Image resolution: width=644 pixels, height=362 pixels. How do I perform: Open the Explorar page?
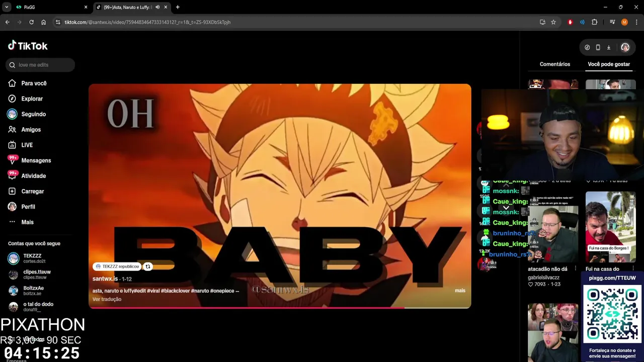click(32, 99)
